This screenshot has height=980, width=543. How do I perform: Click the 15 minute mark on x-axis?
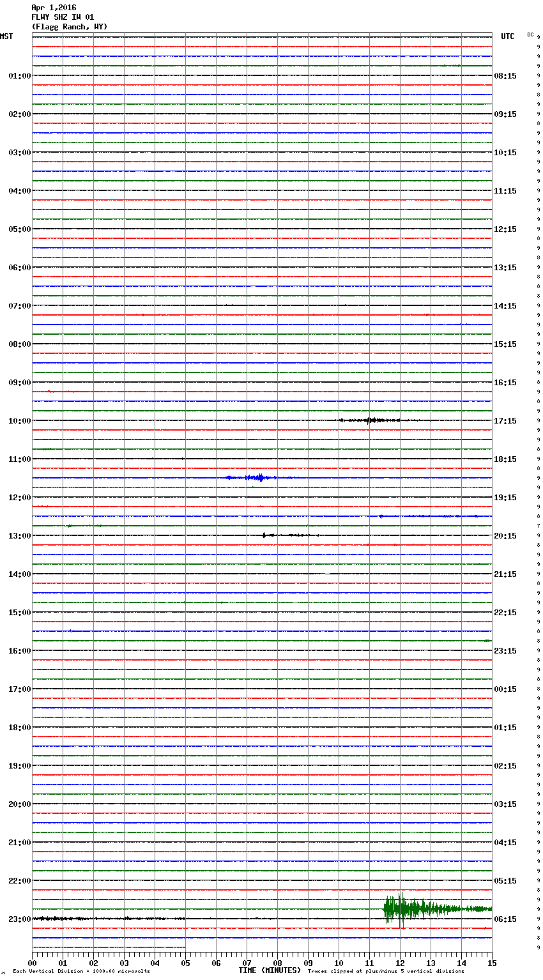point(491,963)
